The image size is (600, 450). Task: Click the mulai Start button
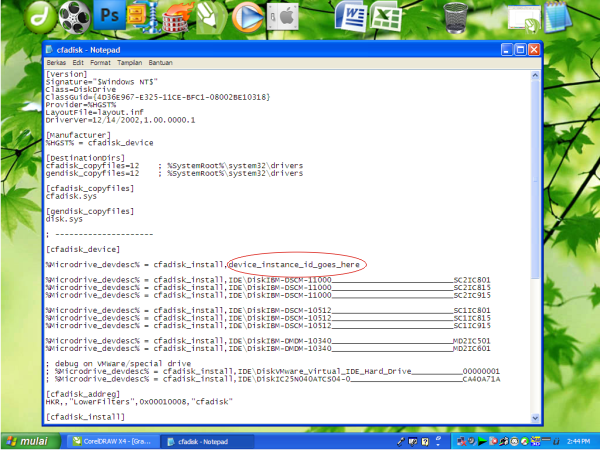tap(28, 441)
